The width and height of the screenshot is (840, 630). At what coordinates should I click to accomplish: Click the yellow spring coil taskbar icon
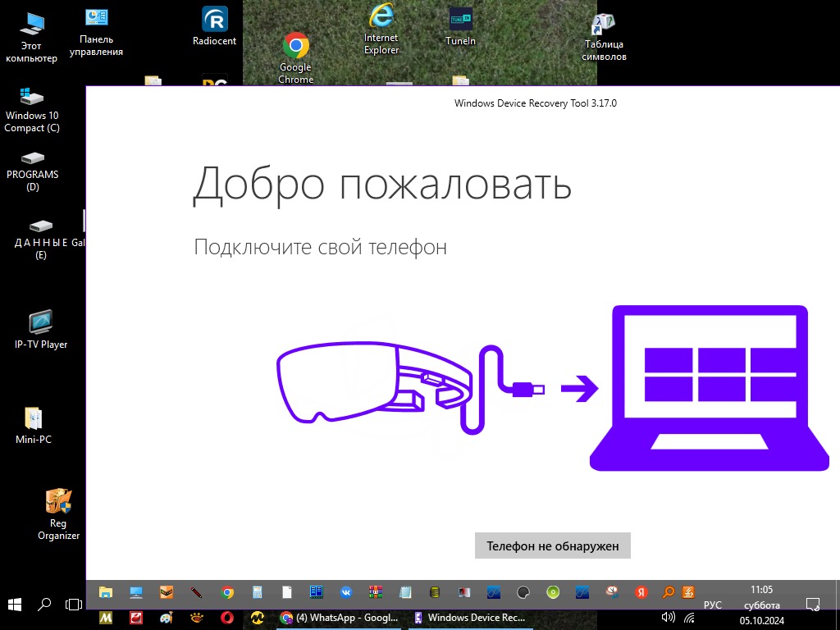[435, 592]
